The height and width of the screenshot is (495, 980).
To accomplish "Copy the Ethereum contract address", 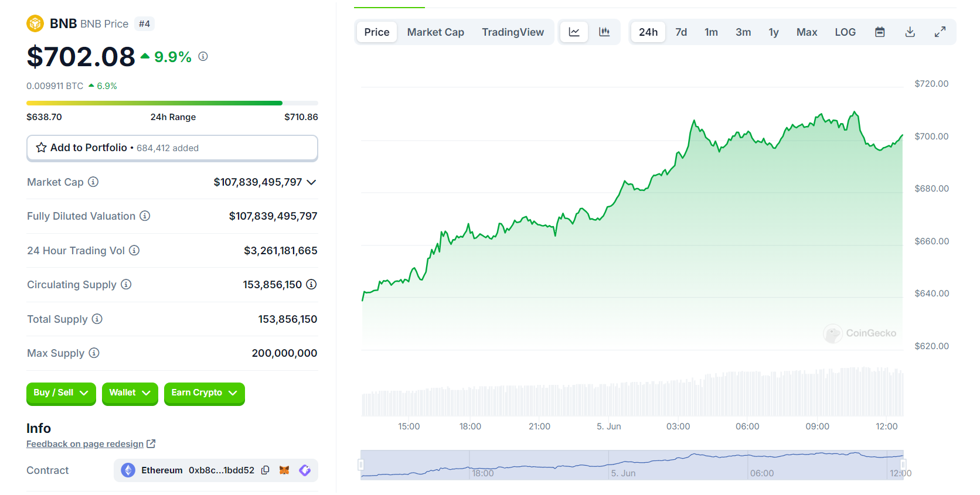I will pyautogui.click(x=266, y=470).
